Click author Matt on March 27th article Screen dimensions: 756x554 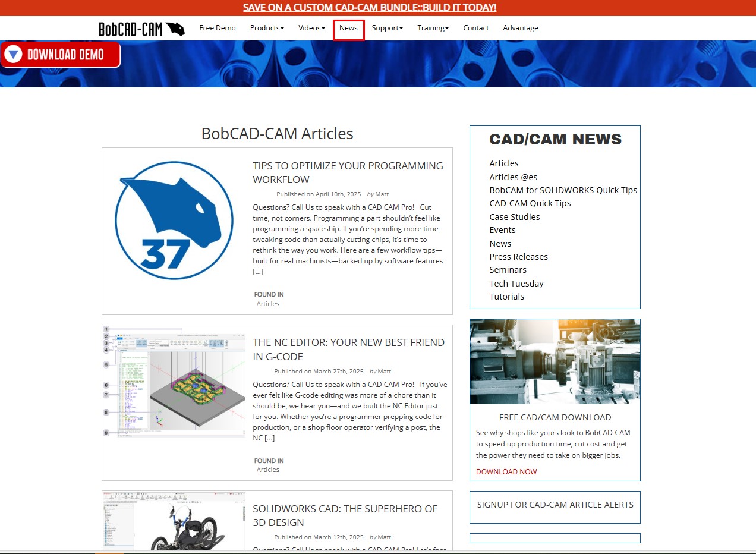coord(385,372)
